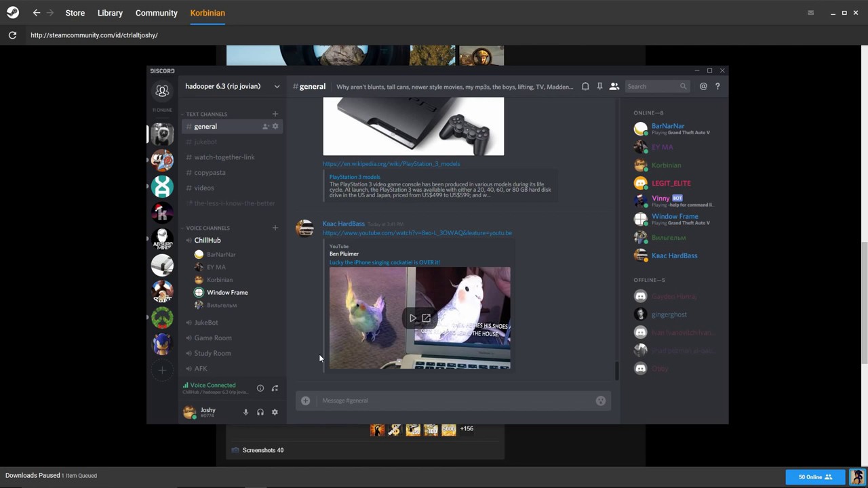Create a new text channel

[275, 114]
